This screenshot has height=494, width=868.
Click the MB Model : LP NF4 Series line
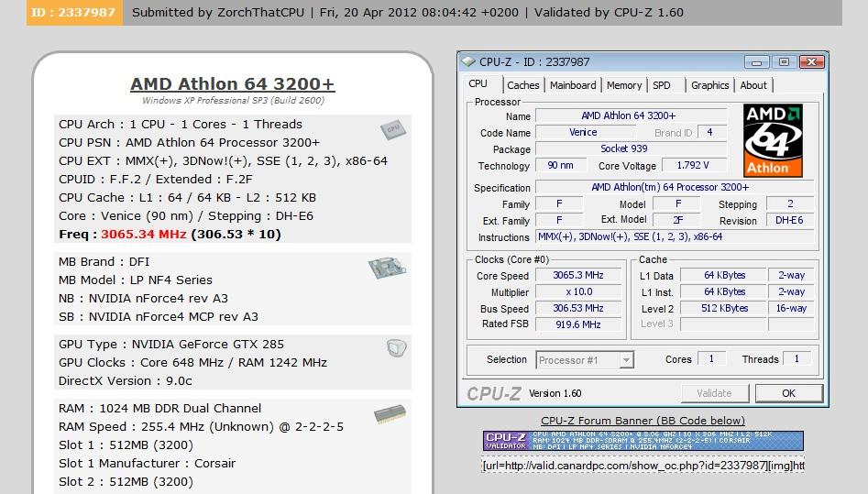click(x=136, y=280)
